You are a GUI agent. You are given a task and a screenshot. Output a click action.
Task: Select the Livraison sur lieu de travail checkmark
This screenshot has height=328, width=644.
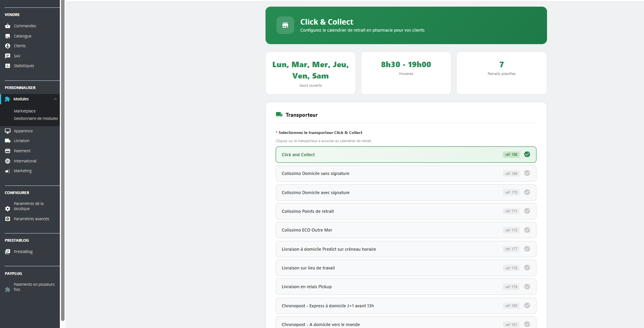527,267
